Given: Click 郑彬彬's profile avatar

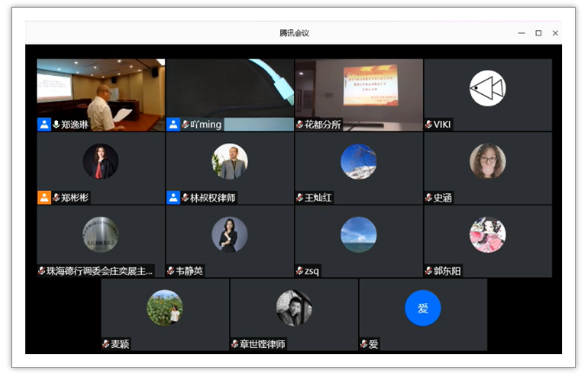Looking at the screenshot, I should point(100,161).
